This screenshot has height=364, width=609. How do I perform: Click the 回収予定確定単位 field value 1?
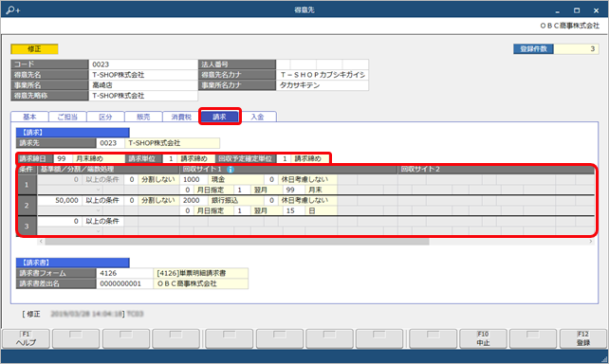click(x=284, y=158)
